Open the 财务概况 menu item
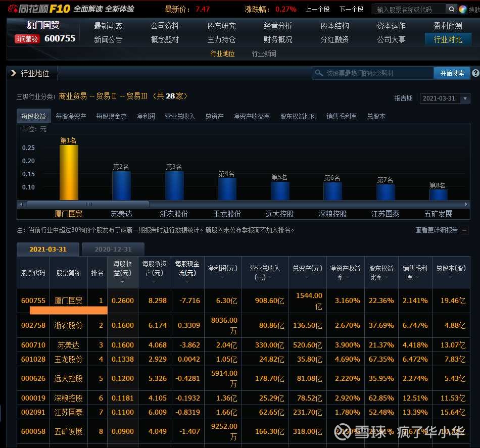 pos(278,39)
